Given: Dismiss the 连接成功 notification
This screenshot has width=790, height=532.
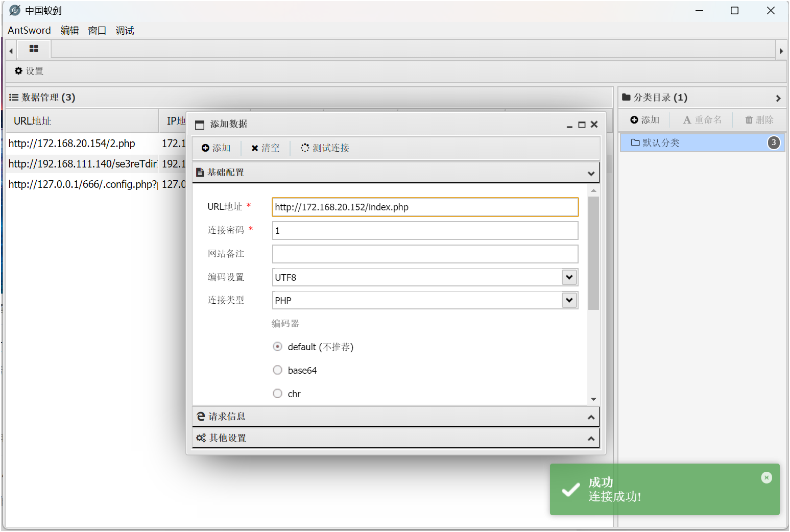Looking at the screenshot, I should (x=767, y=477).
